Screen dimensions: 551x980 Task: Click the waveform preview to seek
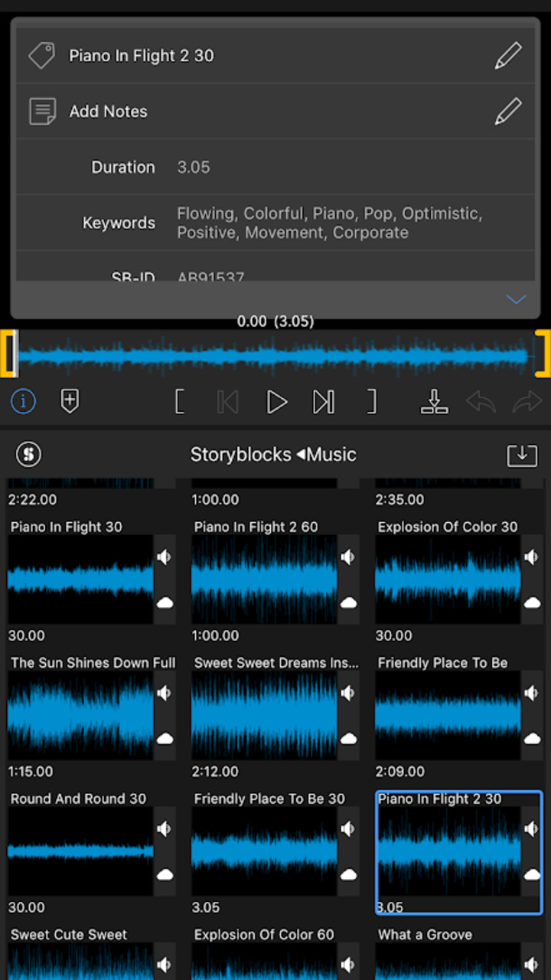click(x=275, y=355)
